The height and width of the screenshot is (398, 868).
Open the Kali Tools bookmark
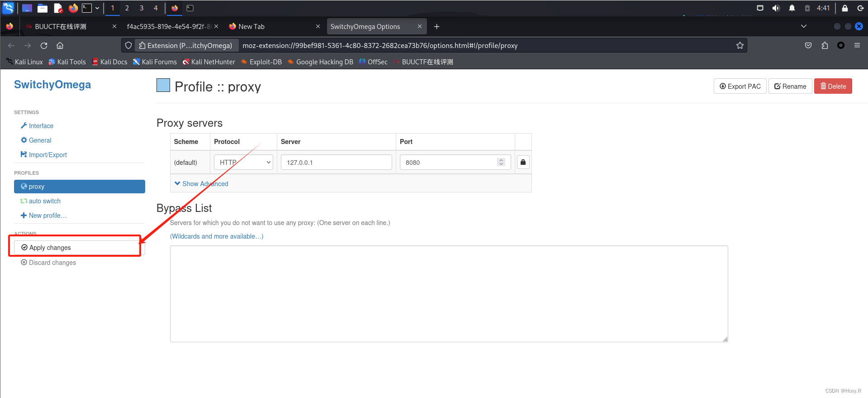[67, 62]
